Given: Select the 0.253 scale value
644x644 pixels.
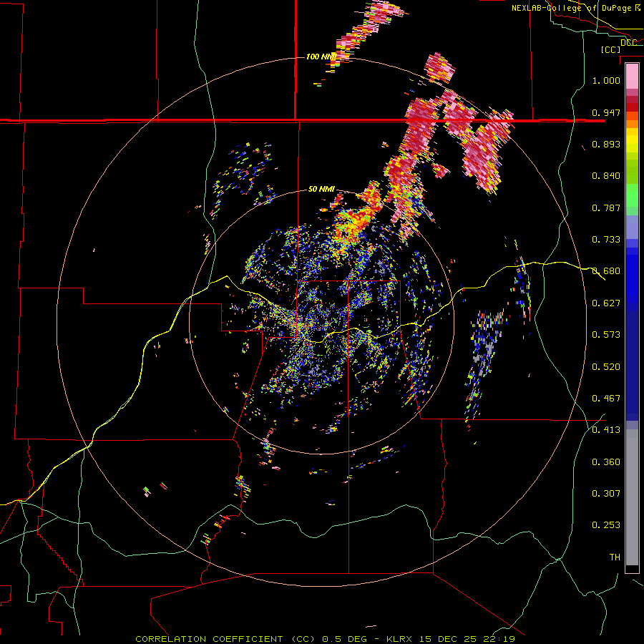Looking at the screenshot, I should point(606,525).
